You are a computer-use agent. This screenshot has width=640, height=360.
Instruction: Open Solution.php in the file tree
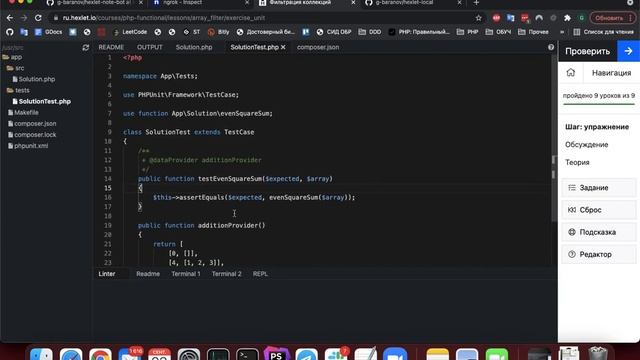click(x=33, y=79)
